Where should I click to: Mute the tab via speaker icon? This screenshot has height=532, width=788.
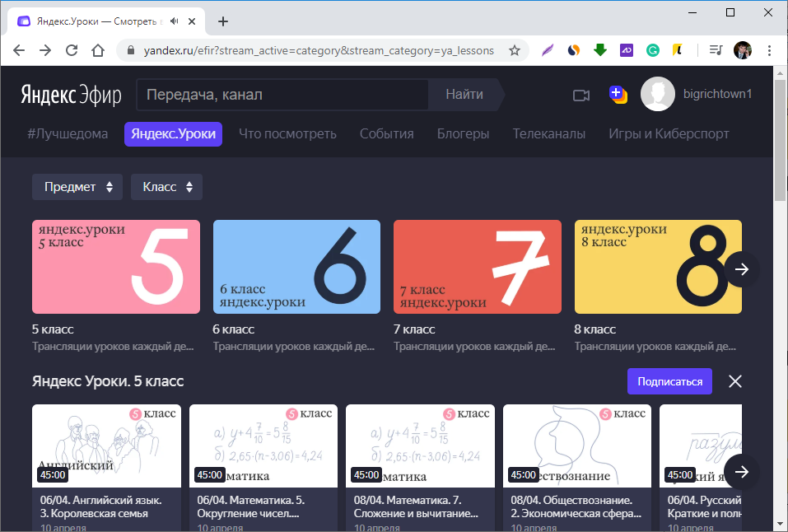coord(175,21)
